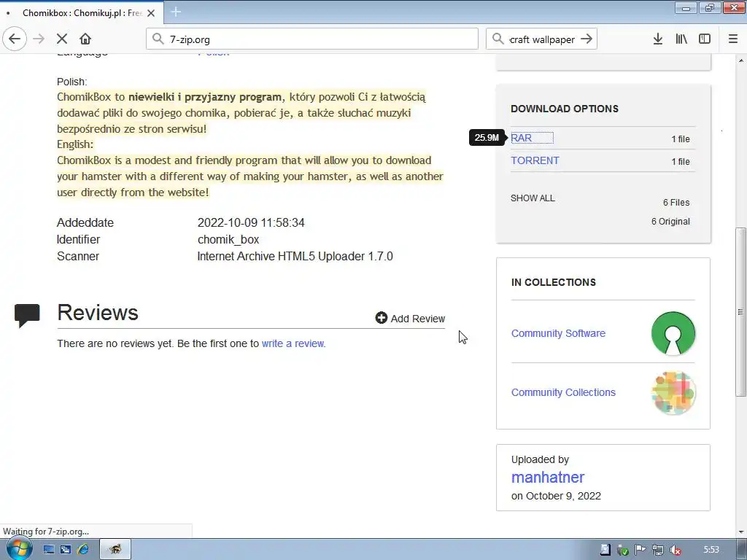
Task: Click the address bar showing 7-zip.org
Action: coord(312,39)
